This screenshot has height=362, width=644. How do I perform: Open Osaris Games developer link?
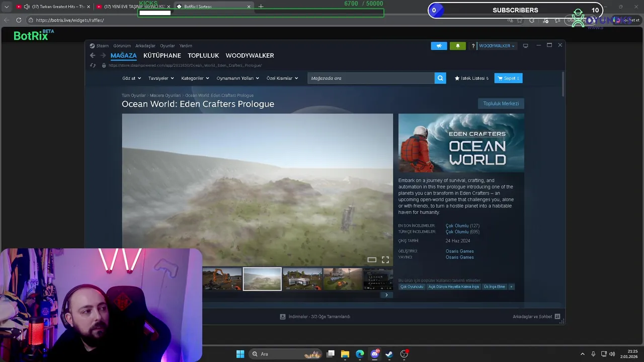[459, 251]
